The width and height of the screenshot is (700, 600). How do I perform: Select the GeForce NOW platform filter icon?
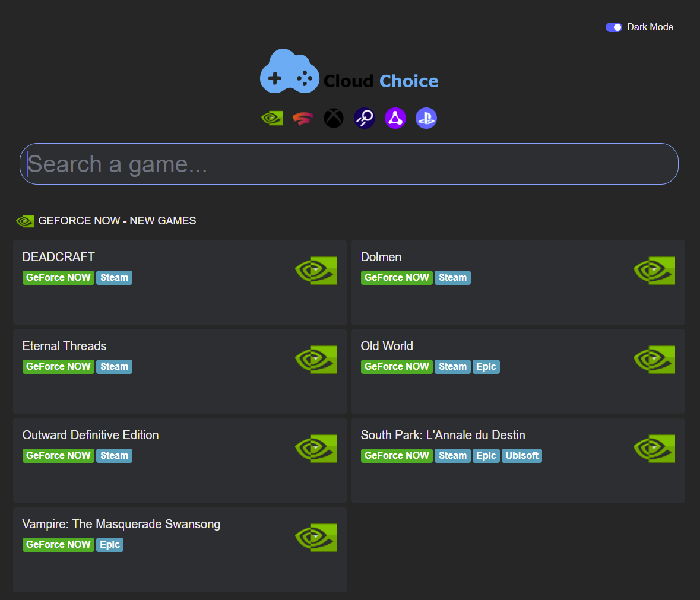[271, 118]
